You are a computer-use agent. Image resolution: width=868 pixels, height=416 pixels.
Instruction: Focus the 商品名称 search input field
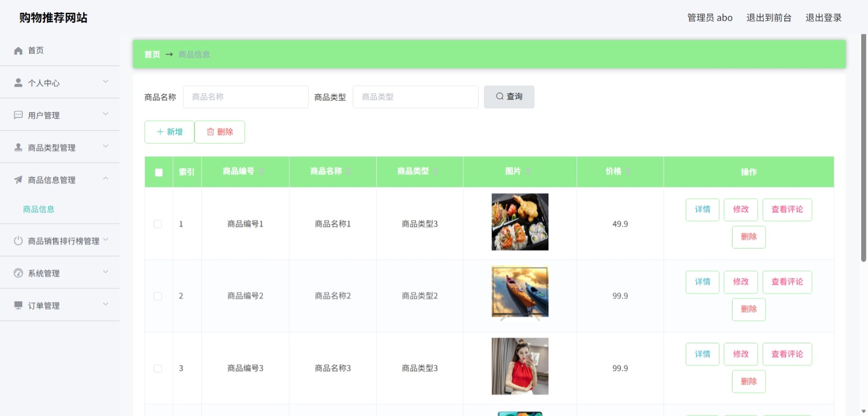(x=246, y=97)
